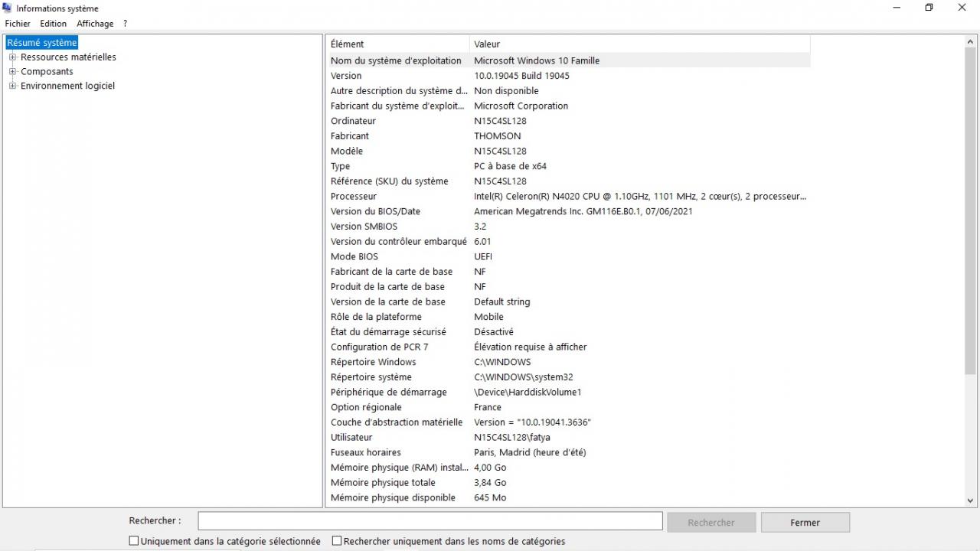Click the Informations système title bar icon
The height and width of the screenshot is (551, 980).
tap(8, 8)
